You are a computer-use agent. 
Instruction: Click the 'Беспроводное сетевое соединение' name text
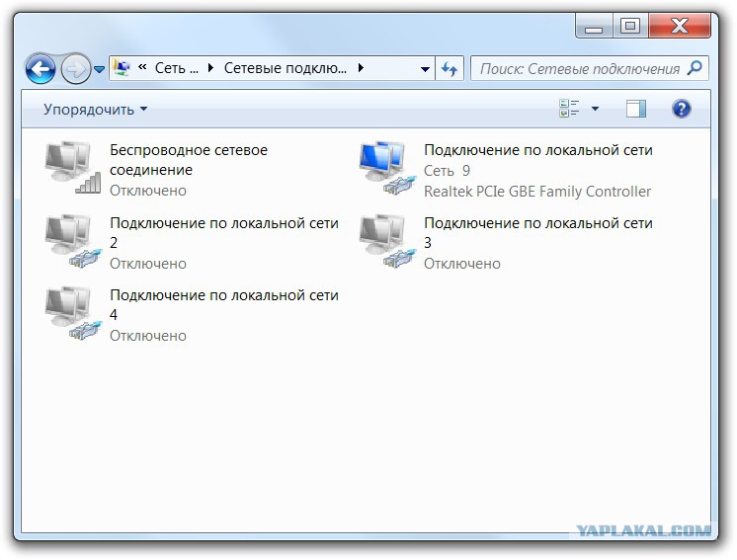(189, 160)
